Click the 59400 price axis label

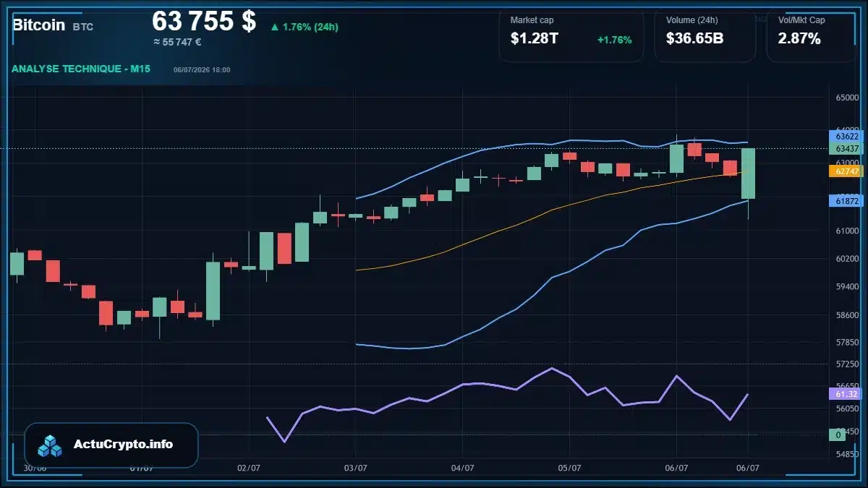click(x=847, y=287)
